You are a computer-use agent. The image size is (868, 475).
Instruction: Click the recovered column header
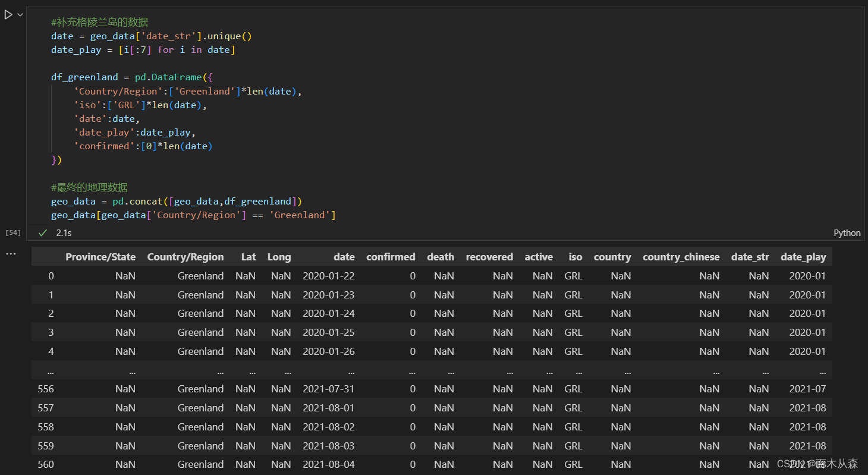pos(489,257)
